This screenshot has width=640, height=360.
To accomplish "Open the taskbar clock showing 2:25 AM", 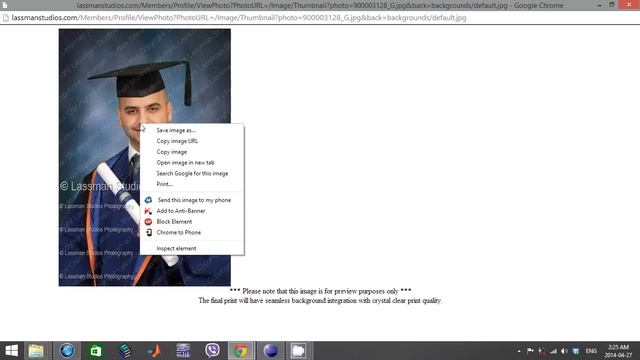I will tap(618, 351).
